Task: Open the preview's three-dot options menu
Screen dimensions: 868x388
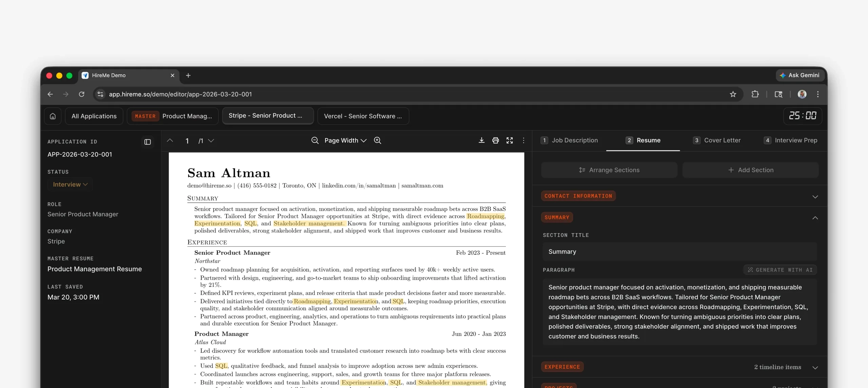Action: 523,140
